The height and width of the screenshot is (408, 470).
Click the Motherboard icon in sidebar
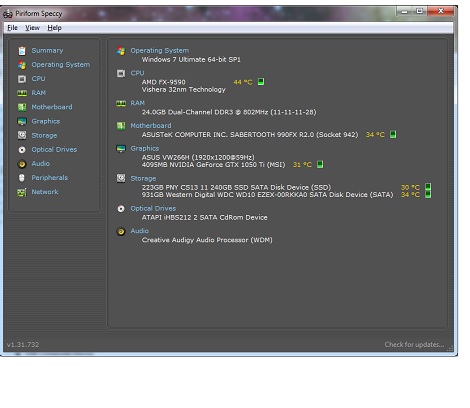tap(22, 107)
